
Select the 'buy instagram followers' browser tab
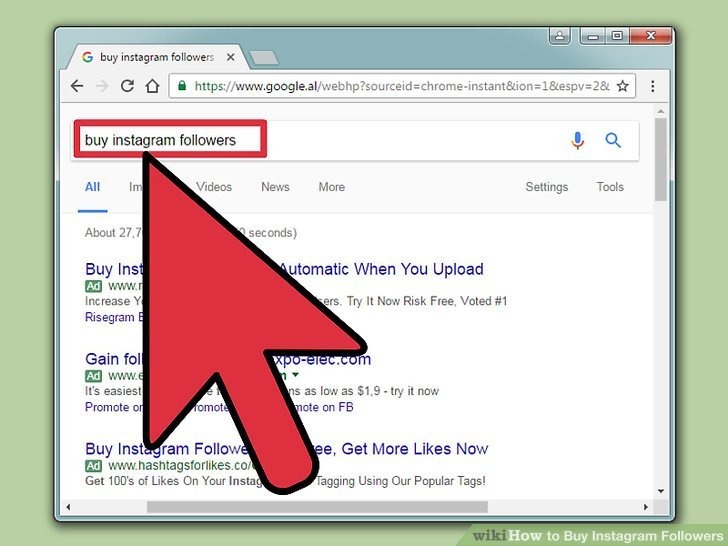(x=156, y=57)
